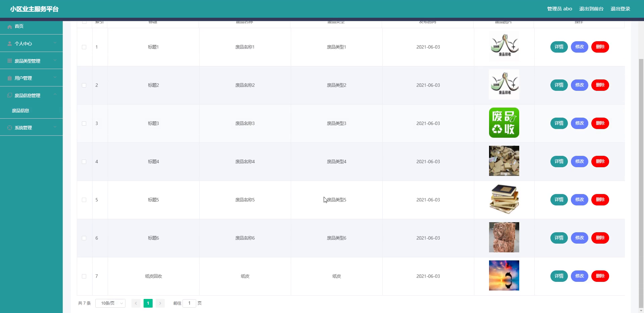The width and height of the screenshot is (644, 313).
Task: Click the 退出到前台 link
Action: click(591, 9)
